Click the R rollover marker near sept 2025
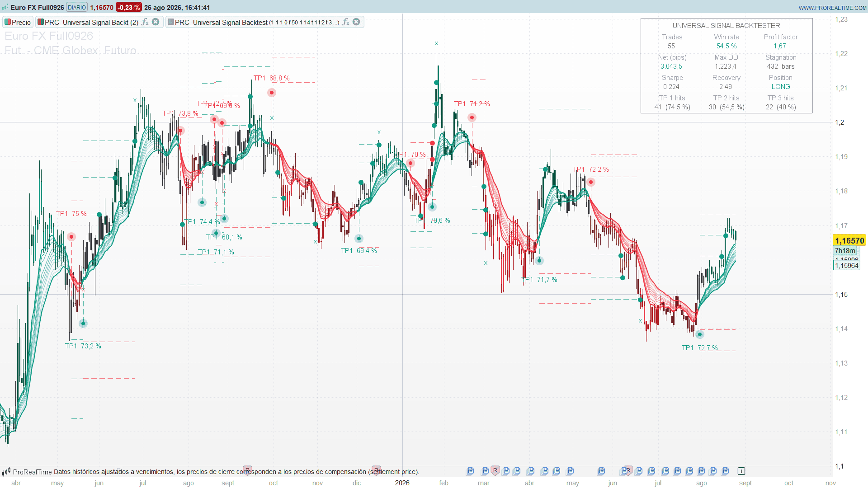 [247, 470]
